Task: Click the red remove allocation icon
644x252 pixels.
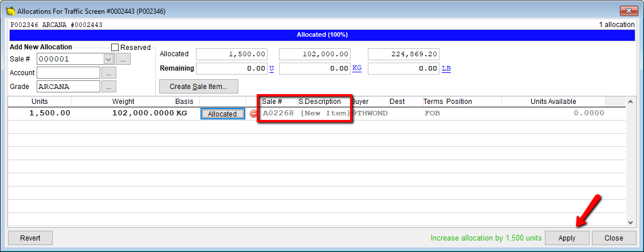Action: tap(253, 114)
